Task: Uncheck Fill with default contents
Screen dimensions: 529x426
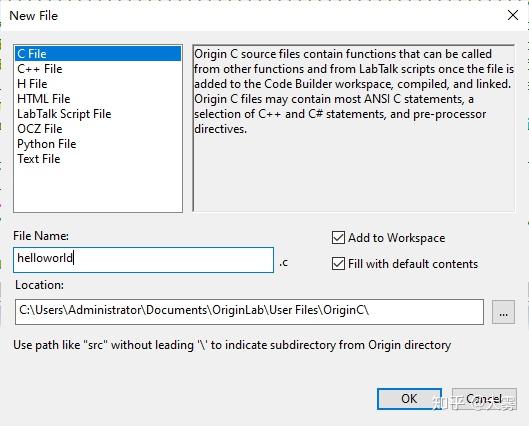Action: pyautogui.click(x=338, y=264)
